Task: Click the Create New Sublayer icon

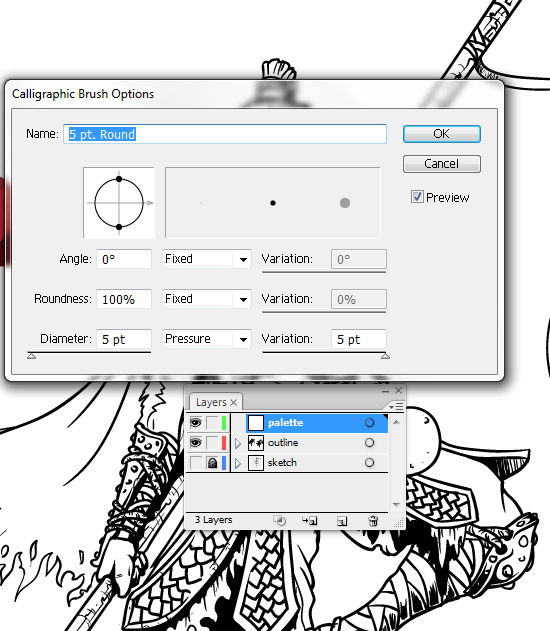Action: click(x=310, y=521)
